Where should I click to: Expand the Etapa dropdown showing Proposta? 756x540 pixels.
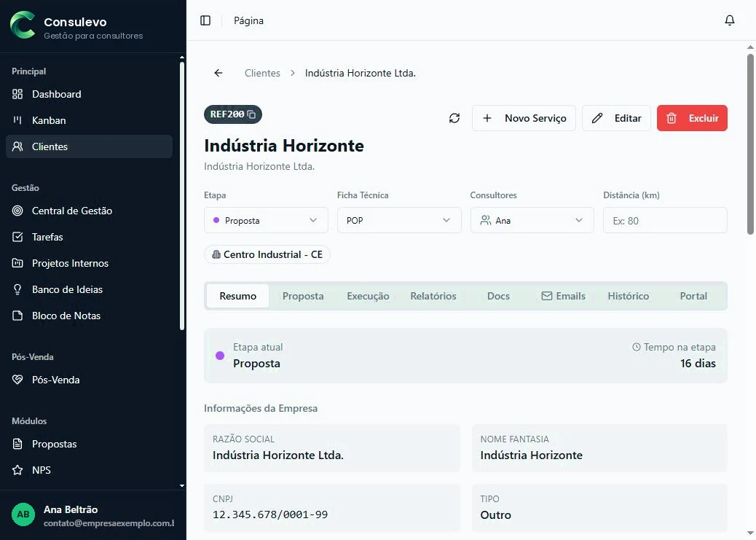point(266,221)
